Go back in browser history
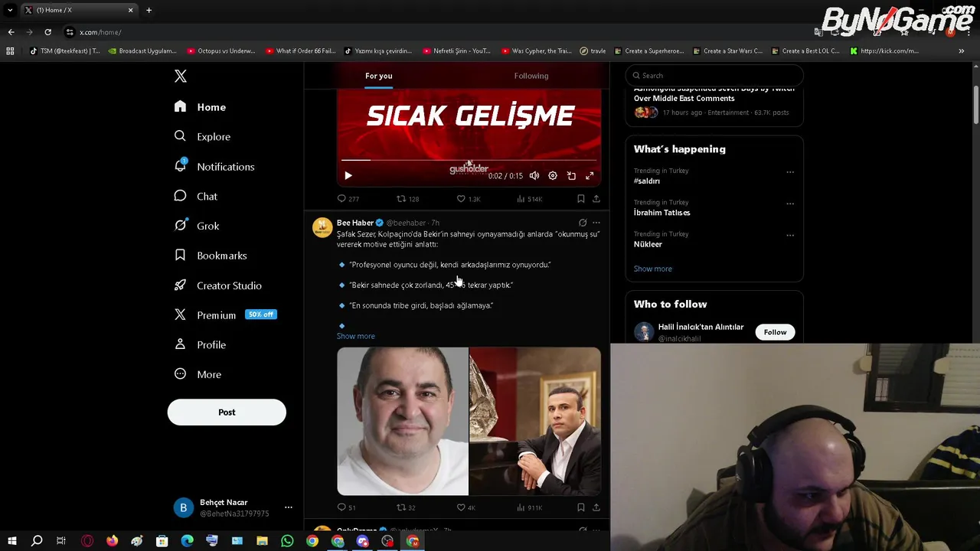Image resolution: width=980 pixels, height=551 pixels. pyautogui.click(x=11, y=32)
